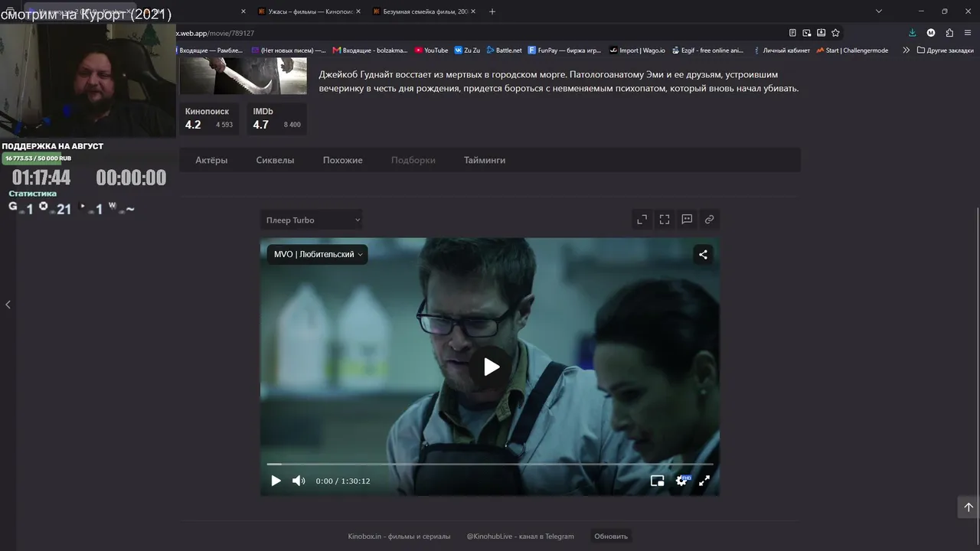Open the M account icon in toolbar
Image resolution: width=980 pixels, height=551 pixels.
pos(931,33)
